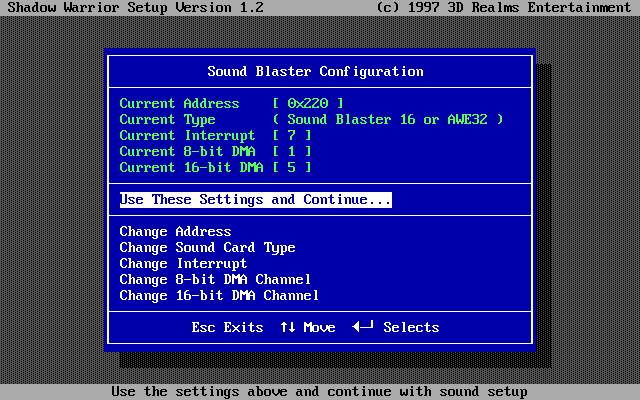Click the Esc Exits hint
Screen dimensions: 640x400
click(x=227, y=327)
